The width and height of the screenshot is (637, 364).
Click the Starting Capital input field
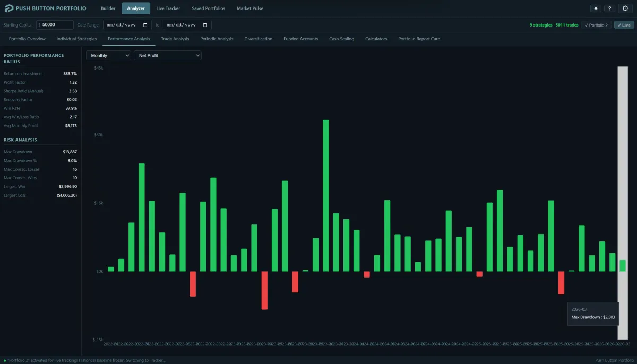tap(57, 25)
